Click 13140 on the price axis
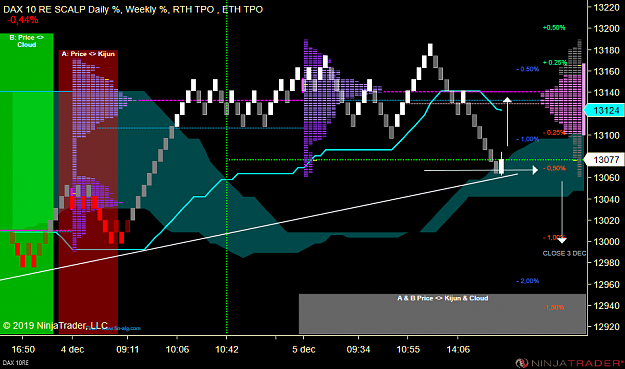The width and height of the screenshot is (625, 369). pyautogui.click(x=606, y=92)
